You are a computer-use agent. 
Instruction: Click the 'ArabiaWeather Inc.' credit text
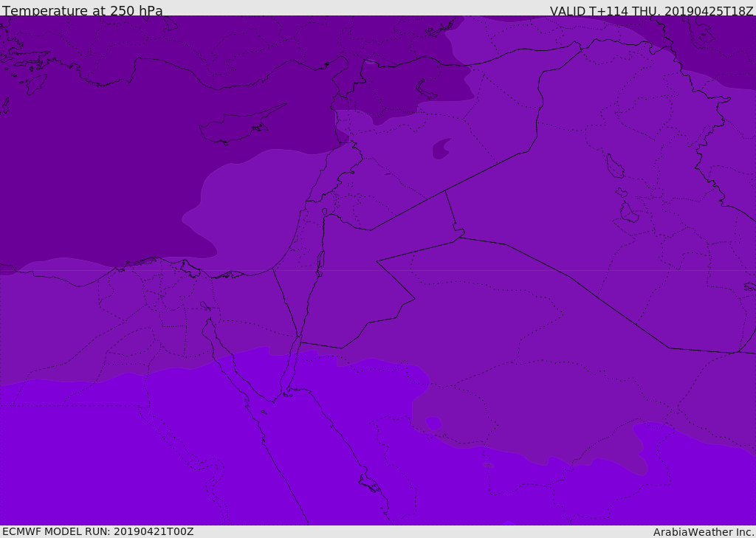(x=704, y=532)
